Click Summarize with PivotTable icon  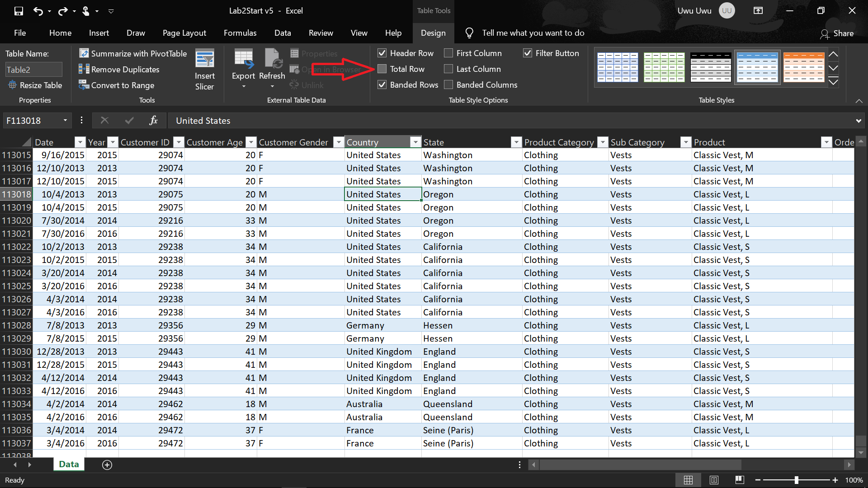[x=84, y=53]
